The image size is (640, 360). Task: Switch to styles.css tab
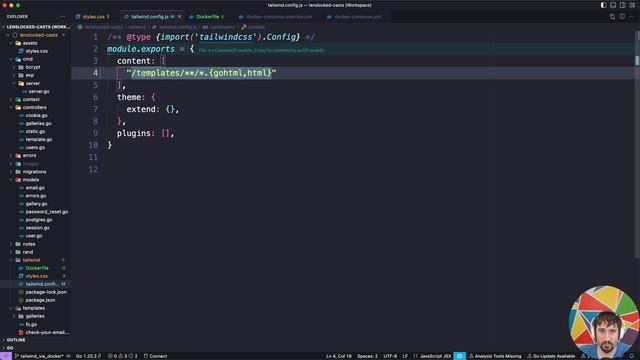tap(94, 17)
